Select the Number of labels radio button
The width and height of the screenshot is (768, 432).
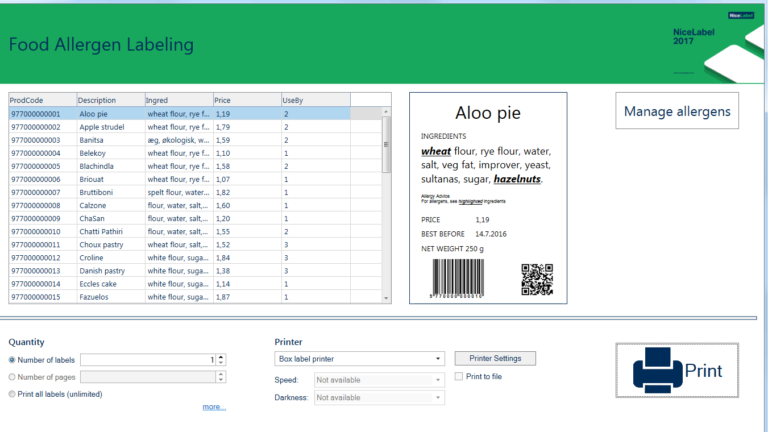click(12, 360)
